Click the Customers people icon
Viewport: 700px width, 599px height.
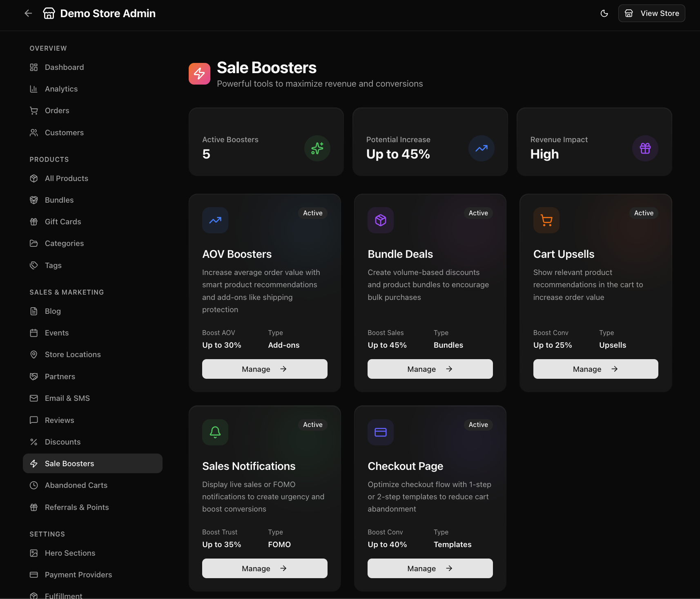(x=34, y=132)
